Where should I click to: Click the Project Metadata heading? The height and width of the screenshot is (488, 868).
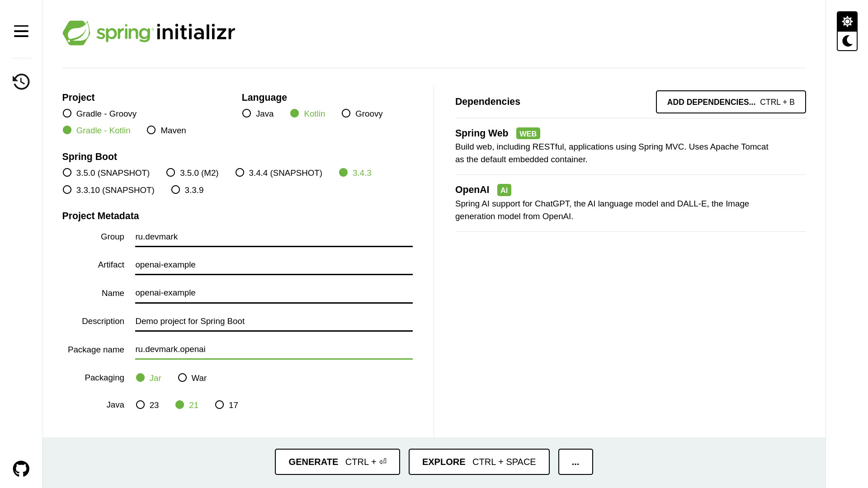tap(100, 216)
